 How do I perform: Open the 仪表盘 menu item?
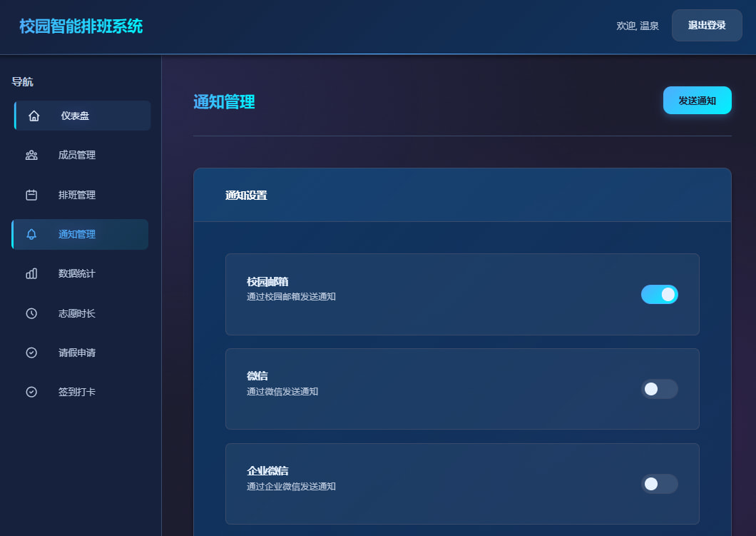click(x=75, y=116)
